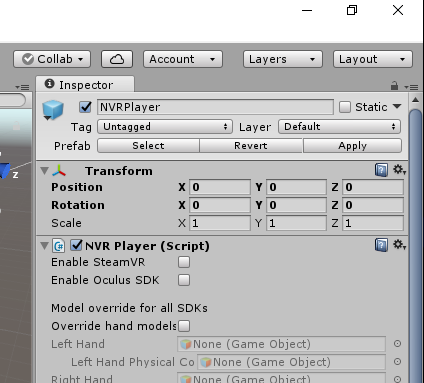Click the info icon on Inspector tab
This screenshot has height=383, width=424.
[50, 84]
